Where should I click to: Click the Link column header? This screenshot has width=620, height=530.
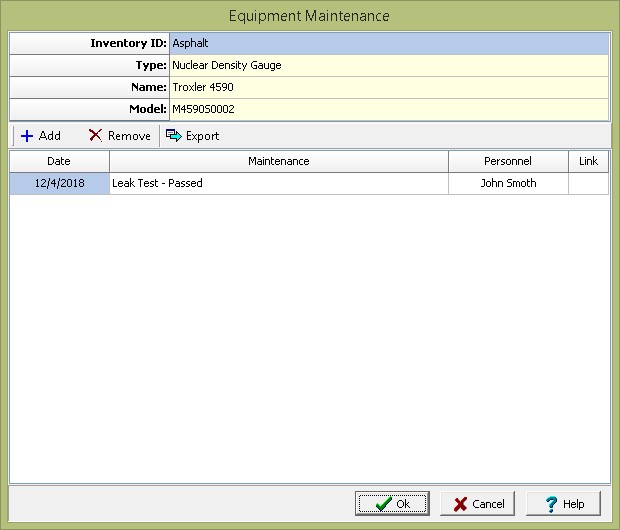point(588,161)
